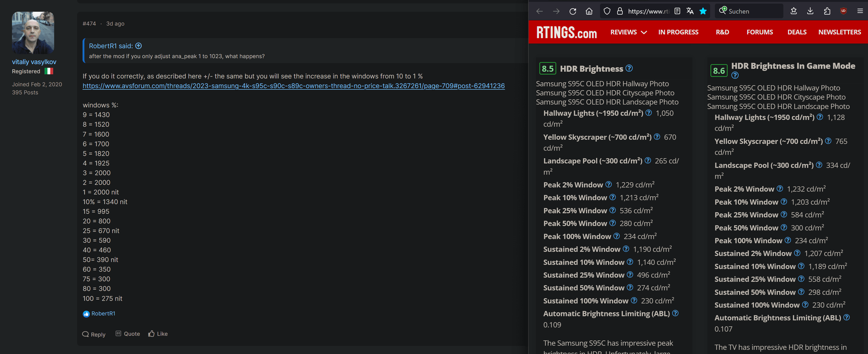868x354 pixels.
Task: Open bookmarks tray icon in toolbar
Action: click(794, 11)
